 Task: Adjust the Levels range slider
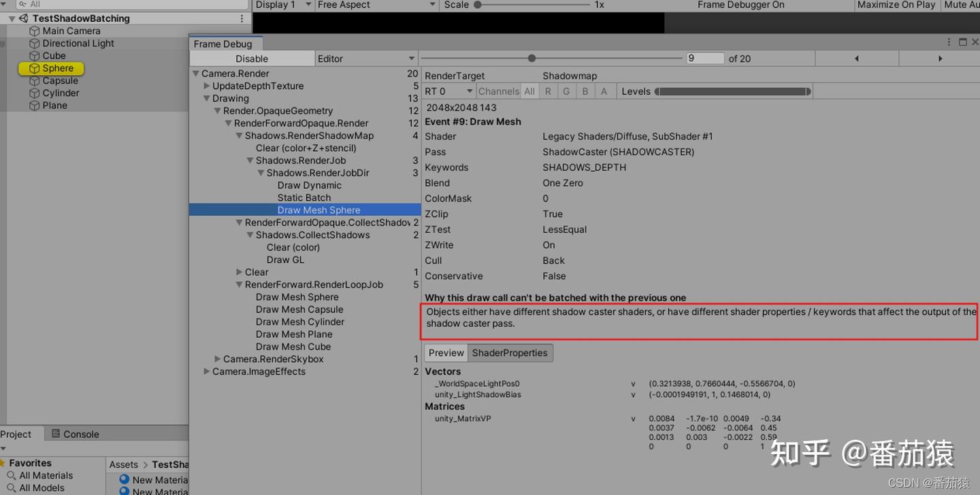tap(732, 91)
